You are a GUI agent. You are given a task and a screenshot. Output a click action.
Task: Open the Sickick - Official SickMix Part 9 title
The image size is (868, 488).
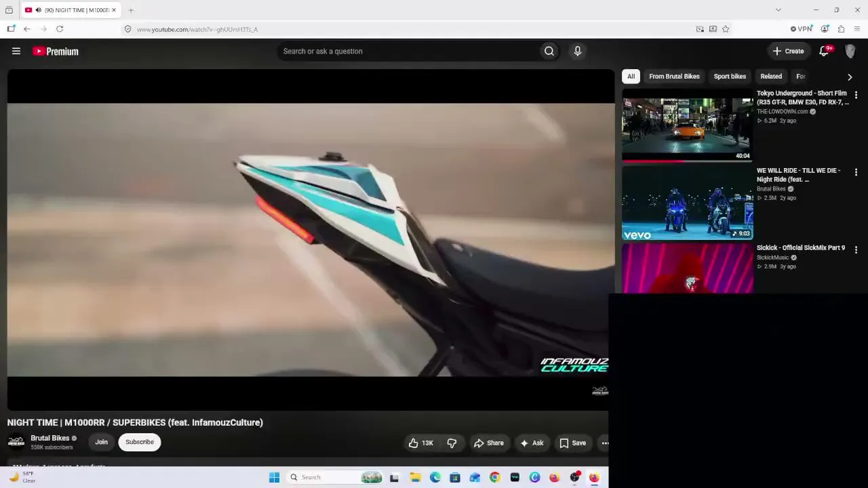point(801,248)
